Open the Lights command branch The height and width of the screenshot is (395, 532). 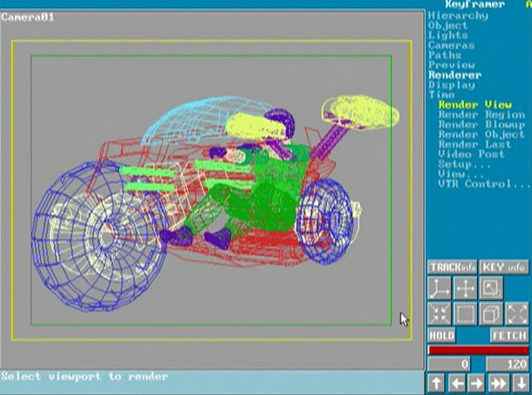[448, 35]
